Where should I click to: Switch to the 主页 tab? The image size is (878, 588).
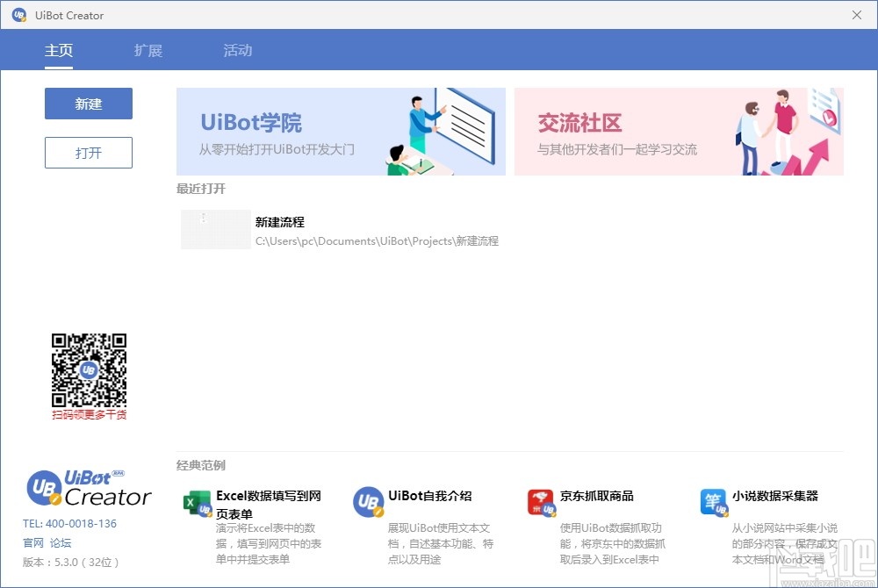click(59, 50)
